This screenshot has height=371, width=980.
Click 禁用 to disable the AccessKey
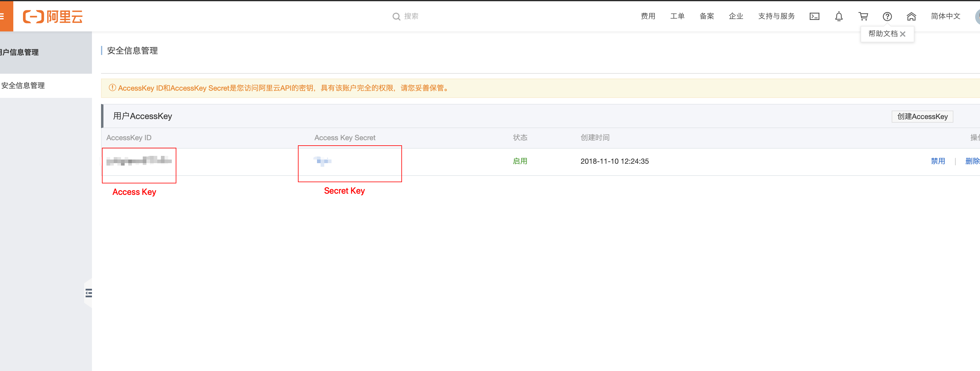tap(938, 161)
